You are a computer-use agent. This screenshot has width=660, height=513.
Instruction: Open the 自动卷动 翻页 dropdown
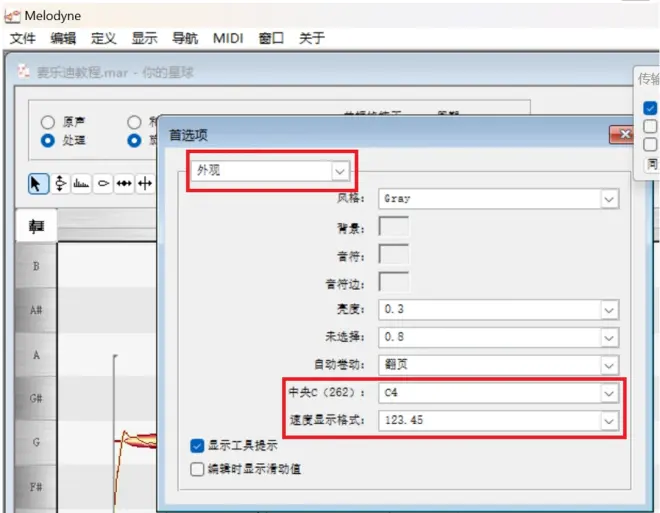tap(498, 365)
